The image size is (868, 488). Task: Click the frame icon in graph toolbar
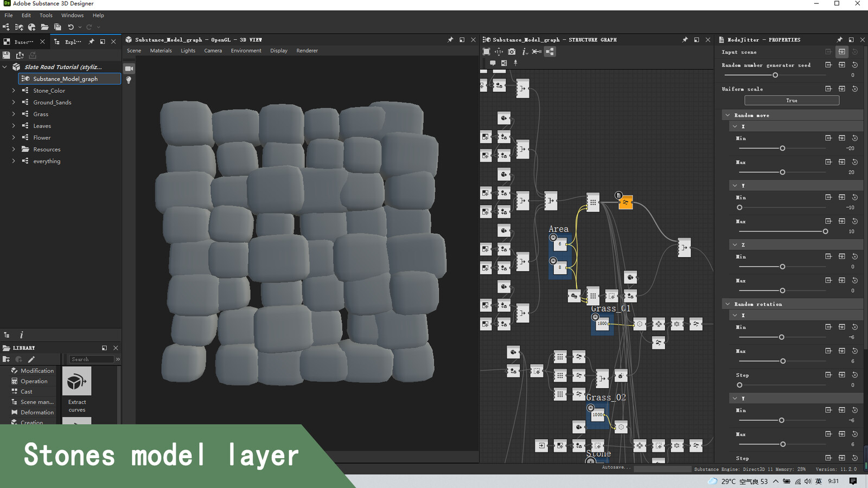click(x=504, y=63)
